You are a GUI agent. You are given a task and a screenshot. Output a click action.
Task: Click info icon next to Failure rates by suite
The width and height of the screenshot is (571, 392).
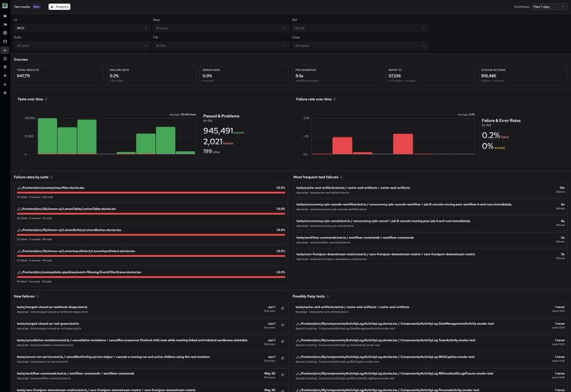[51, 177]
